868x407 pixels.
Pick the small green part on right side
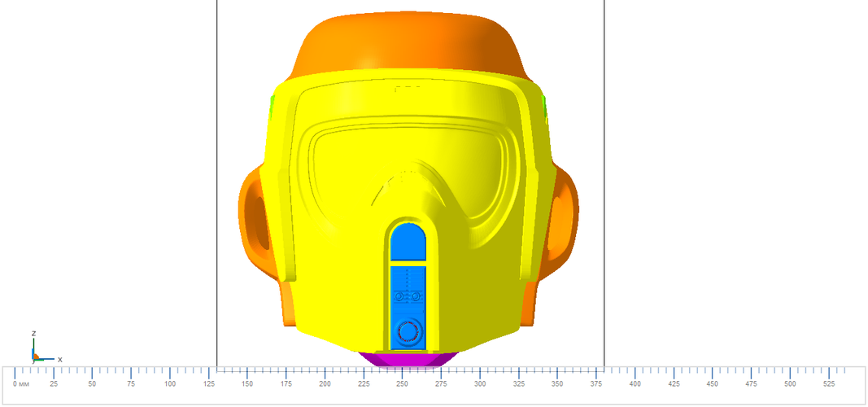pyautogui.click(x=545, y=108)
